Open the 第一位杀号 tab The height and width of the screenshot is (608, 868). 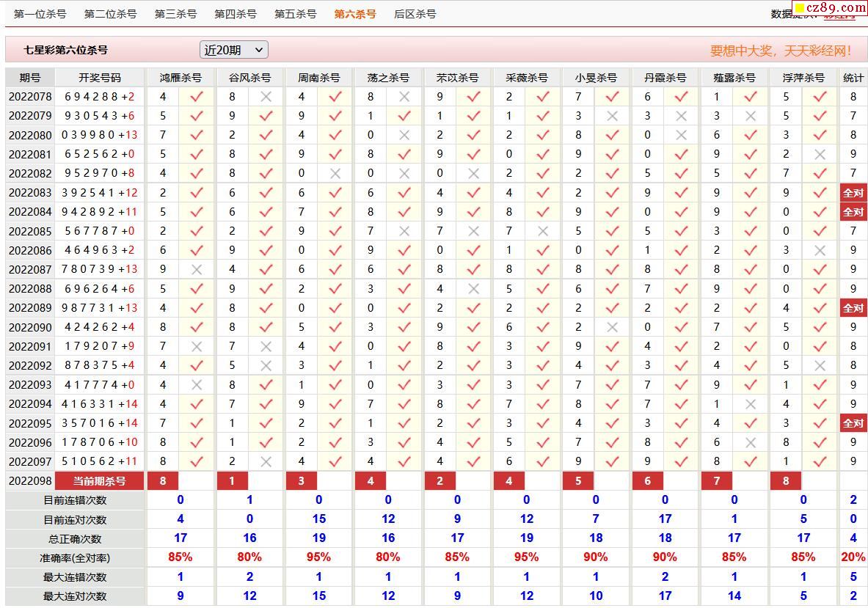[x=40, y=14]
